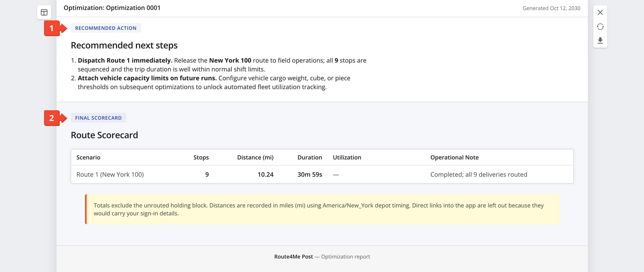Click the stops value 9 in table

[x=207, y=174]
